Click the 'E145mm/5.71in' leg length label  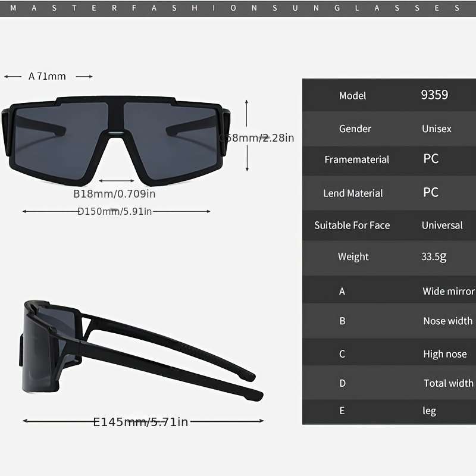(140, 422)
